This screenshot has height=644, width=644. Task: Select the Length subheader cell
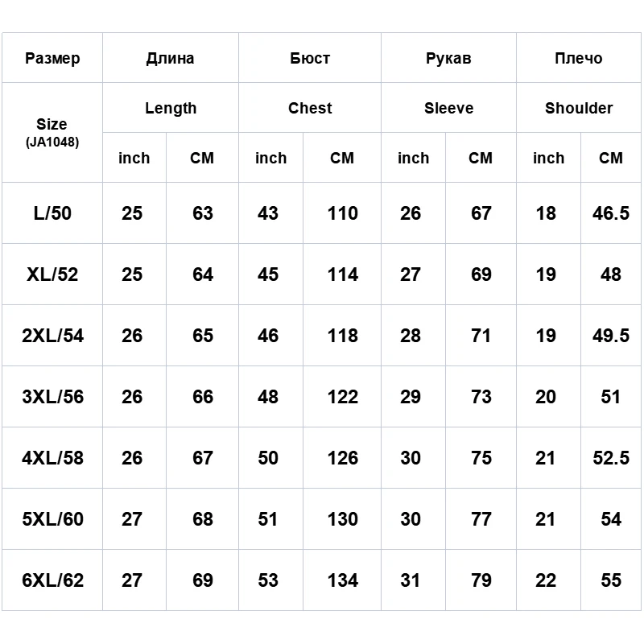[171, 108]
